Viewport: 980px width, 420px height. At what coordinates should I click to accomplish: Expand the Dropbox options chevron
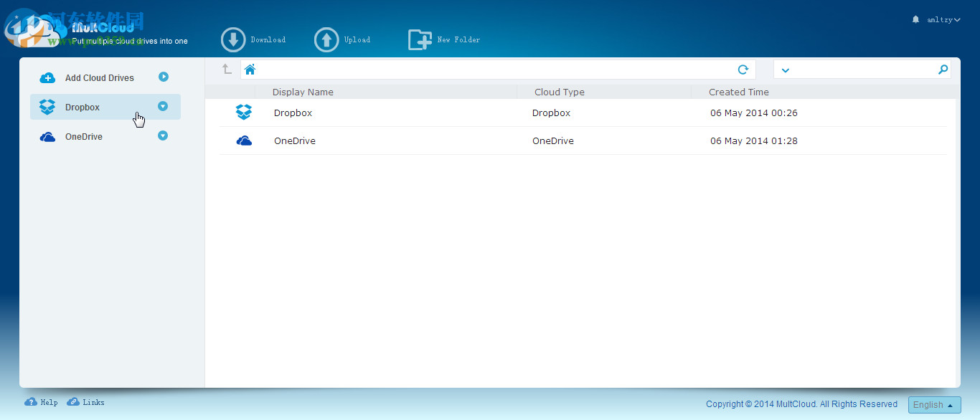[164, 107]
